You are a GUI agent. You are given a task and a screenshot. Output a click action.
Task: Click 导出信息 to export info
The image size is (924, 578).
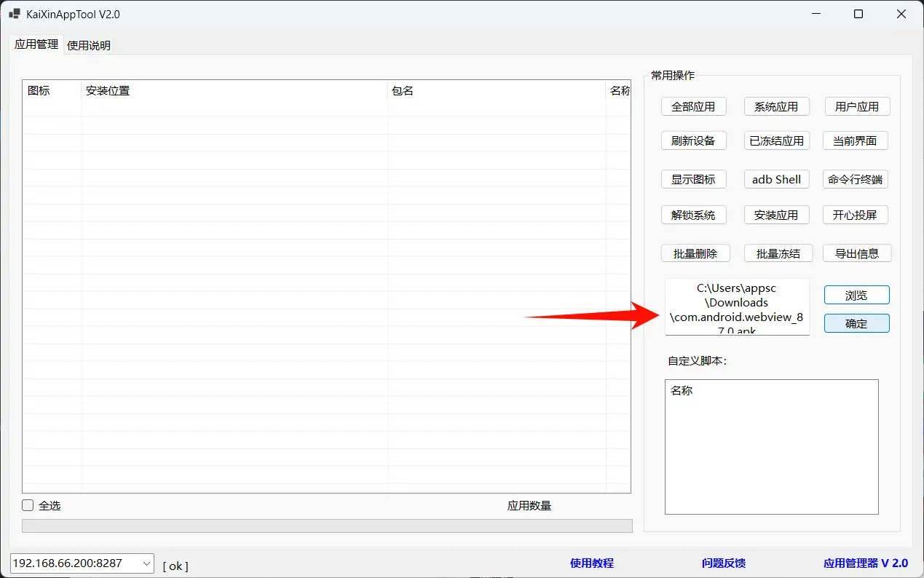tap(856, 253)
